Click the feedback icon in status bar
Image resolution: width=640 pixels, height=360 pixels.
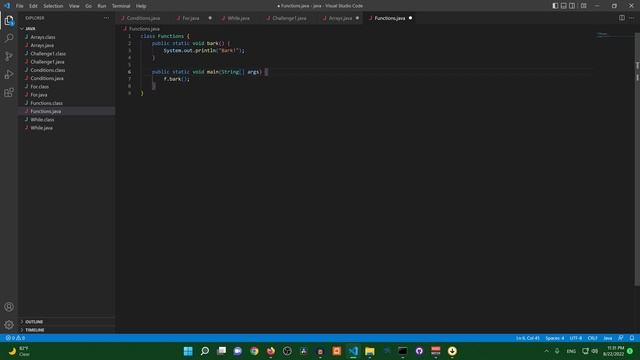(621, 338)
